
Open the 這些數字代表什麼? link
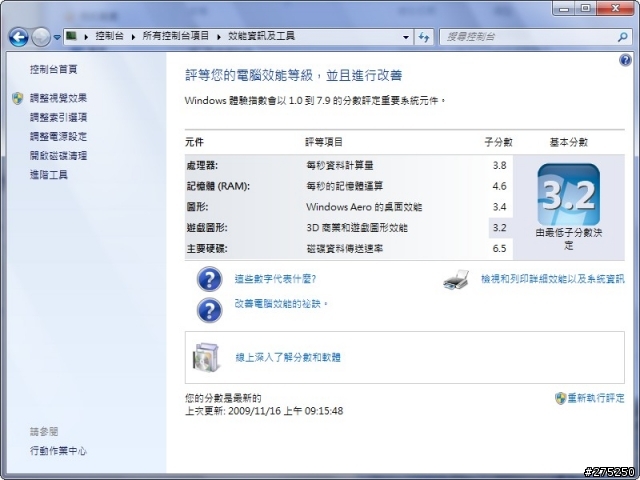[x=276, y=279]
